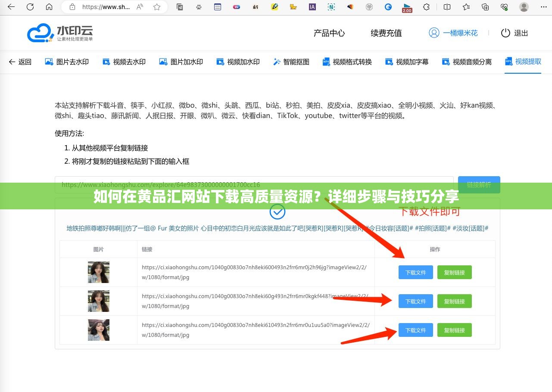Open the Extensions puzzle piece menu
Viewport: 552px width, 392px height.
tap(426, 7)
